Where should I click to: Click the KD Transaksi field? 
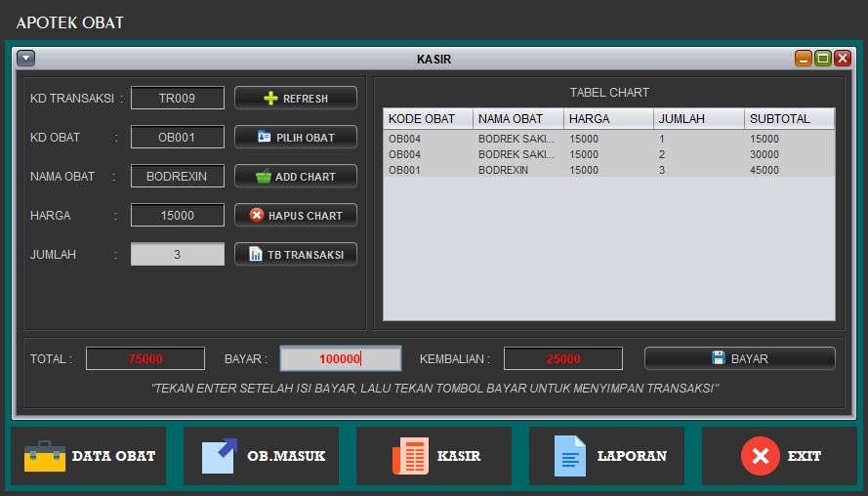(177, 99)
